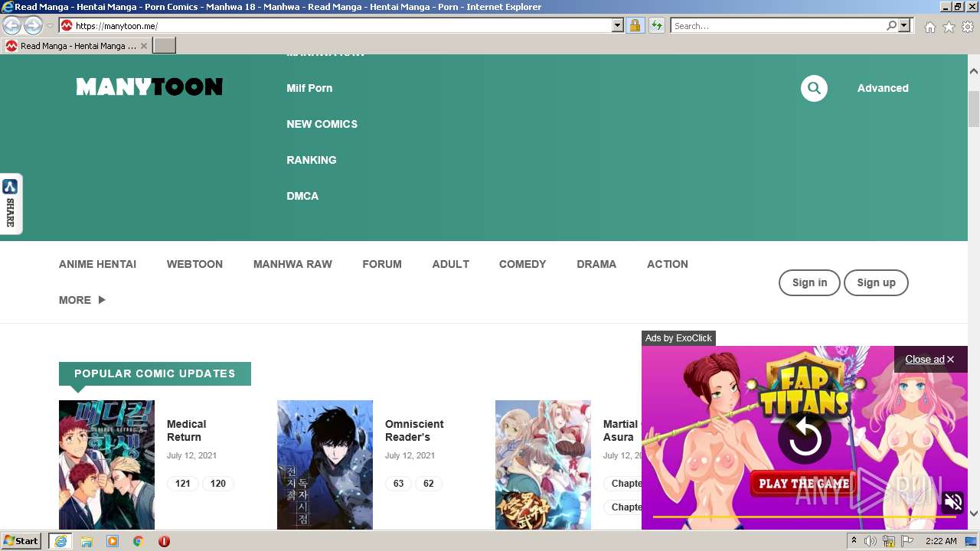
Task: Click the flag notification tray icon
Action: coord(907,541)
